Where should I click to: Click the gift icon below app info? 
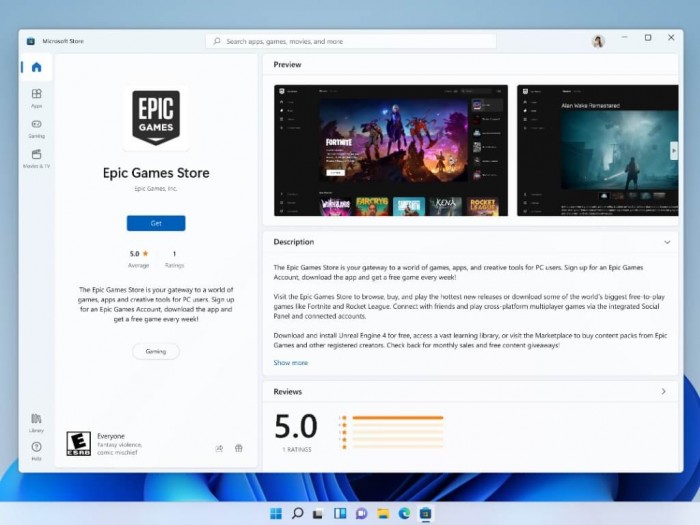pyautogui.click(x=239, y=448)
